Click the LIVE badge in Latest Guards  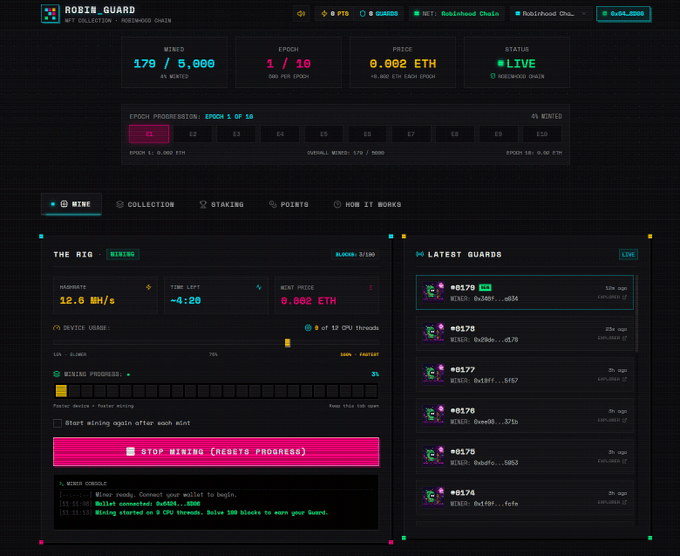[x=628, y=255]
